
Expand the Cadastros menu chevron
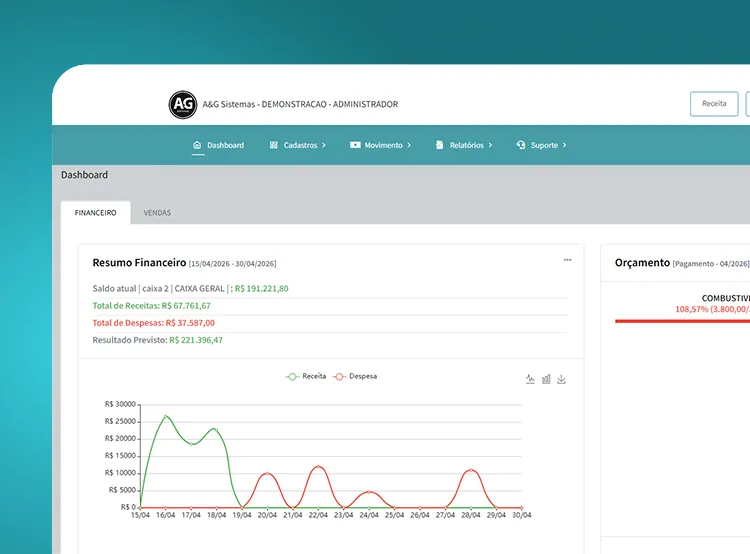324,145
